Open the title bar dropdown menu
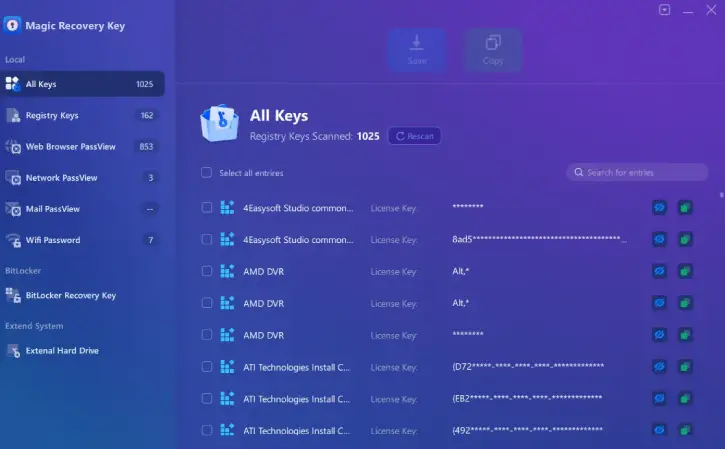This screenshot has height=449, width=725. 664,10
